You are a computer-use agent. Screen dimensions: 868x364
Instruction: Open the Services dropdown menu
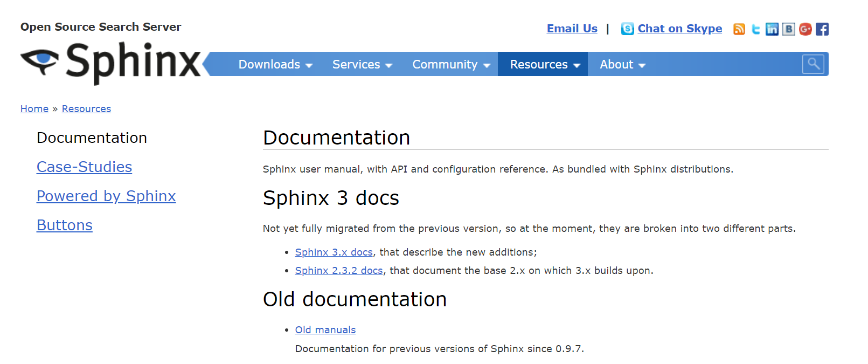click(362, 65)
